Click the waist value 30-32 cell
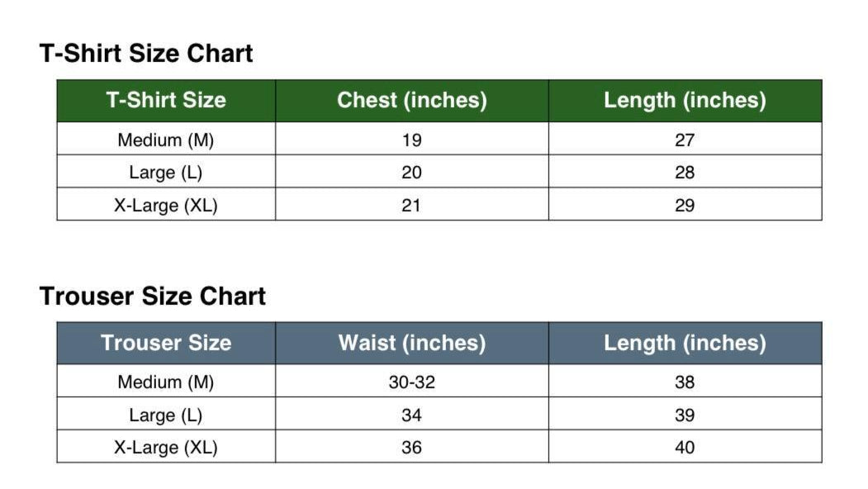Screen dimensions: 868x489 [x=411, y=382]
